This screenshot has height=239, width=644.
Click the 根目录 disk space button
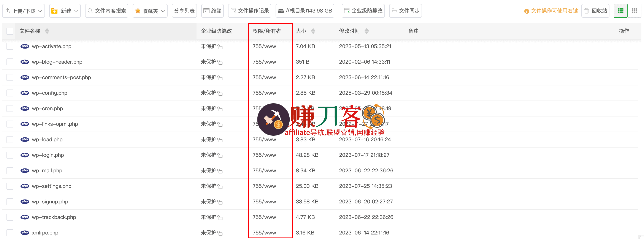(x=305, y=11)
